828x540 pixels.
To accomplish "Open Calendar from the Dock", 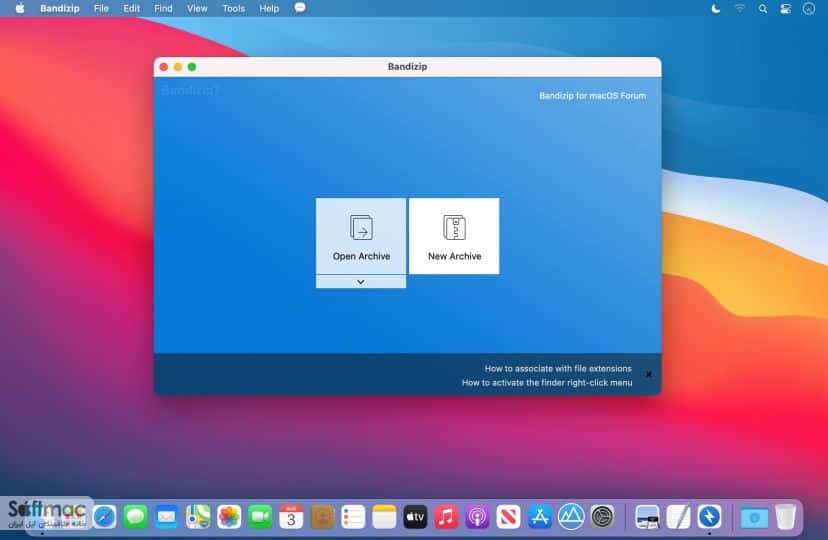I will point(291,517).
